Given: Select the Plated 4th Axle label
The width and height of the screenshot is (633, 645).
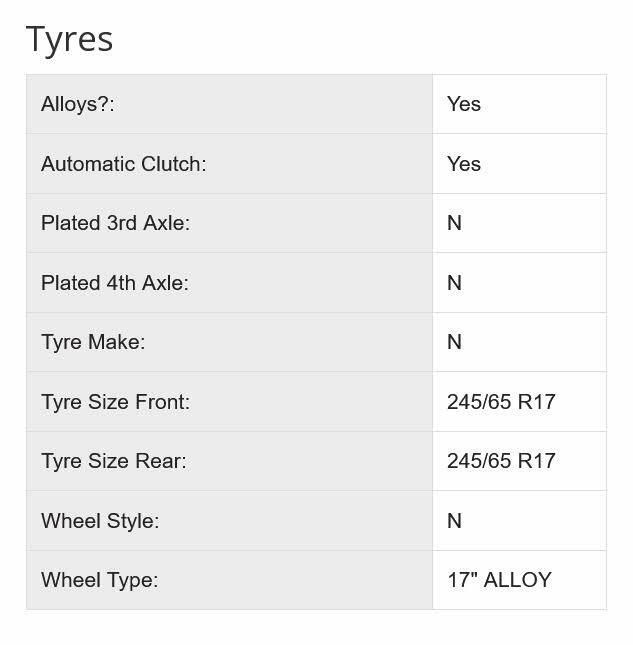Looking at the screenshot, I should click(x=115, y=283).
